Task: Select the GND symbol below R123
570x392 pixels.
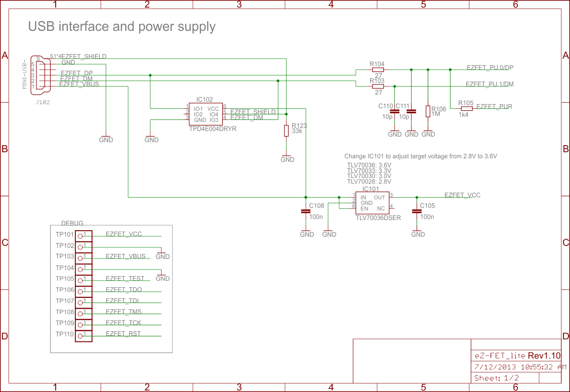Action: pos(287,158)
